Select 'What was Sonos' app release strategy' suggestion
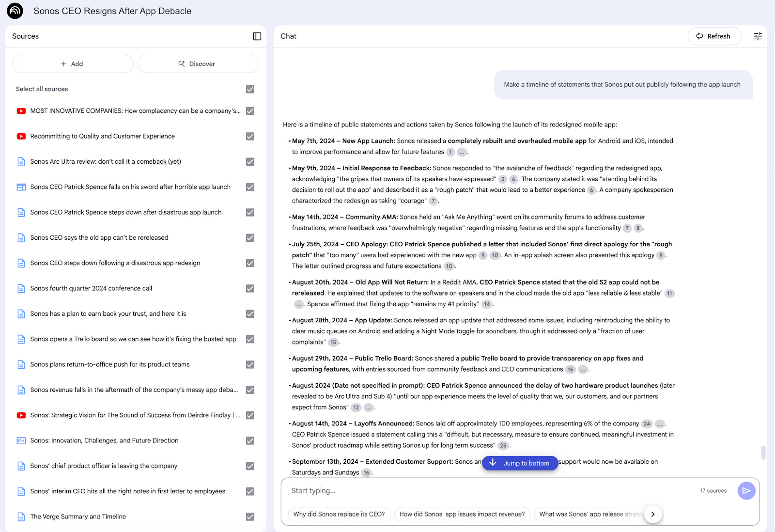The height and width of the screenshot is (532, 775). 590,515
